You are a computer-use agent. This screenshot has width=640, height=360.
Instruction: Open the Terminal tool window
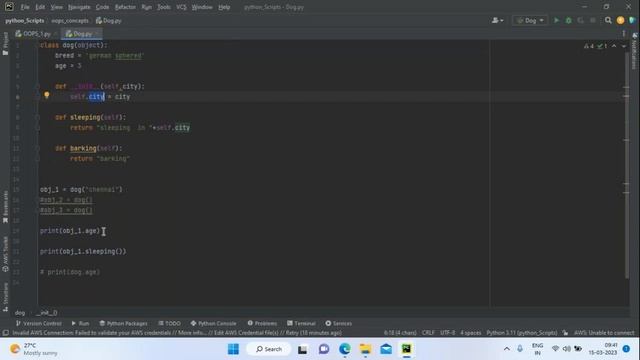tap(301, 323)
